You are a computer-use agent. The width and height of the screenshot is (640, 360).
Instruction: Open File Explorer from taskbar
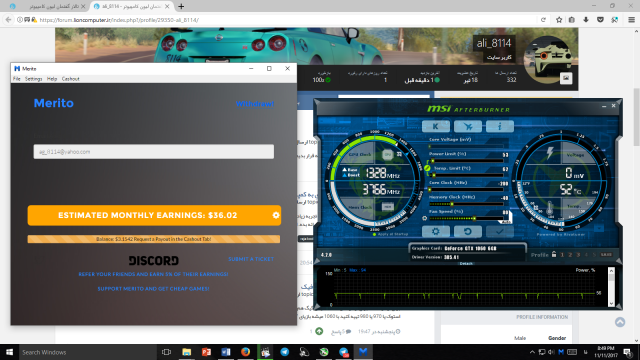(x=187, y=352)
